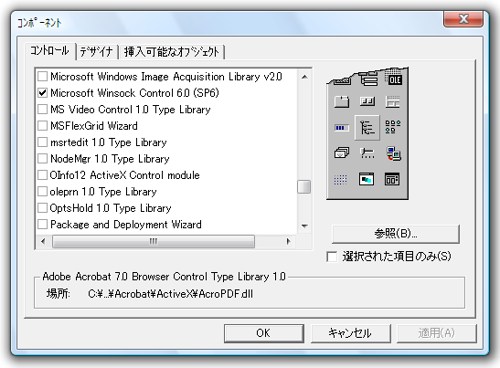Enable OptsHold 1.0 Type Library
Image resolution: width=500 pixels, height=368 pixels.
pos(43,208)
